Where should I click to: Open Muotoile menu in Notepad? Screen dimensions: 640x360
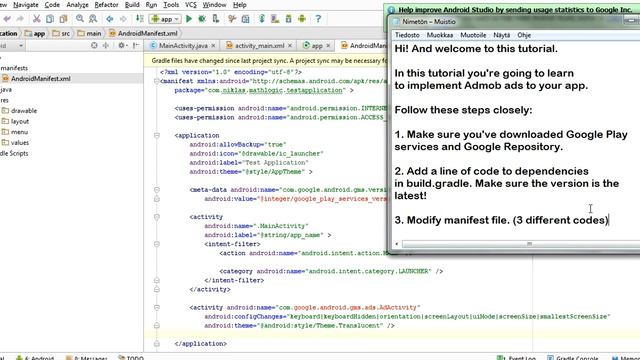coord(473,35)
